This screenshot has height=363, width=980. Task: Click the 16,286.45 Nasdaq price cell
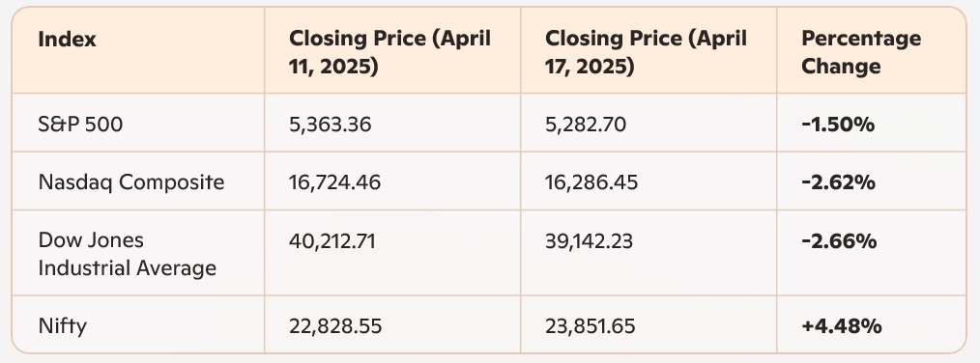click(x=591, y=182)
